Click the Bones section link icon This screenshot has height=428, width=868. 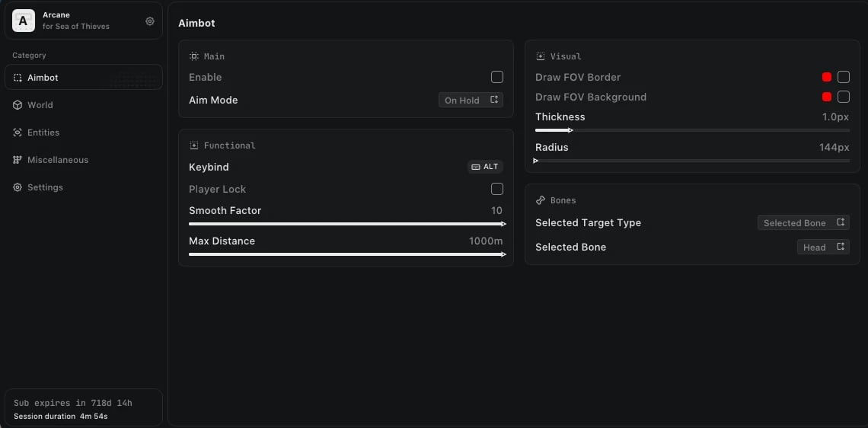pos(541,200)
